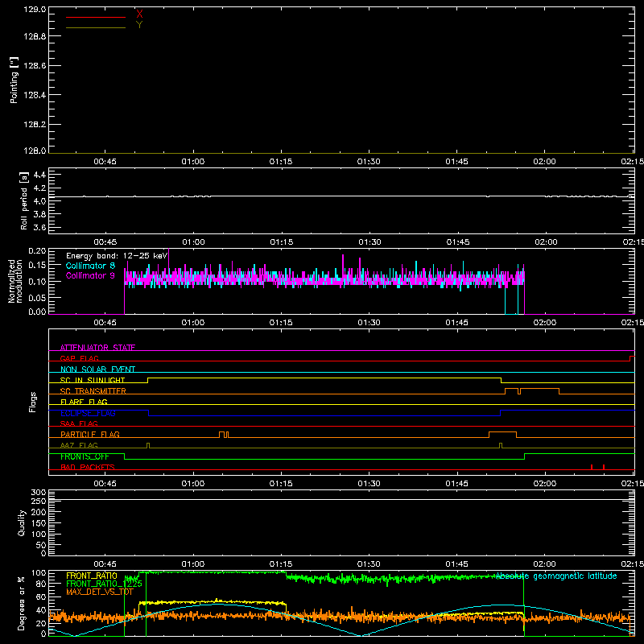Click the 00:45 time label under Pointing panel
644x644 pixels.
point(105,162)
